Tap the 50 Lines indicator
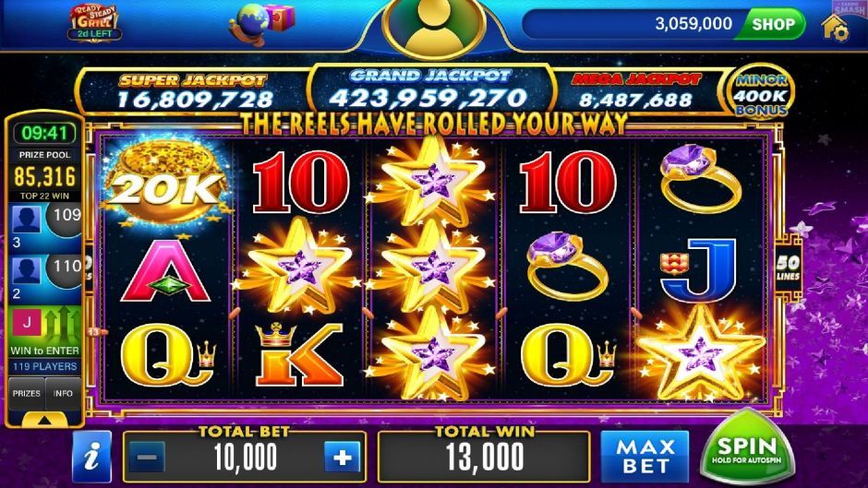 tap(788, 268)
